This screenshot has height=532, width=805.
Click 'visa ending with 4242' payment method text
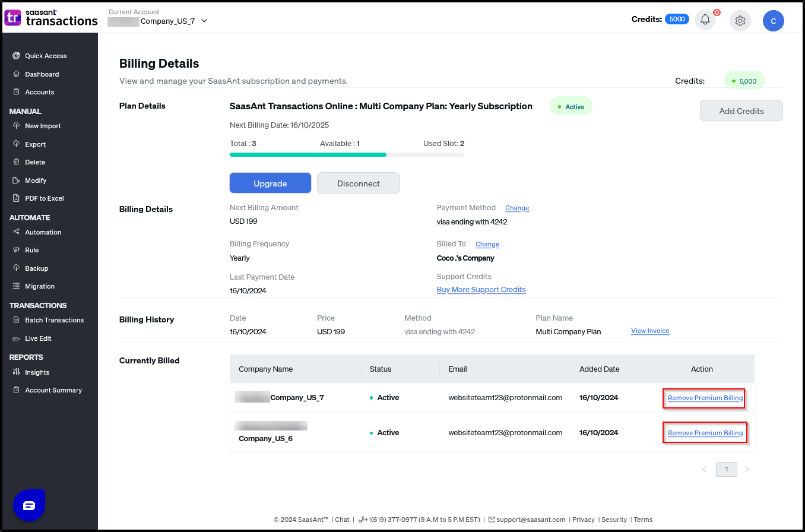pyautogui.click(x=472, y=221)
